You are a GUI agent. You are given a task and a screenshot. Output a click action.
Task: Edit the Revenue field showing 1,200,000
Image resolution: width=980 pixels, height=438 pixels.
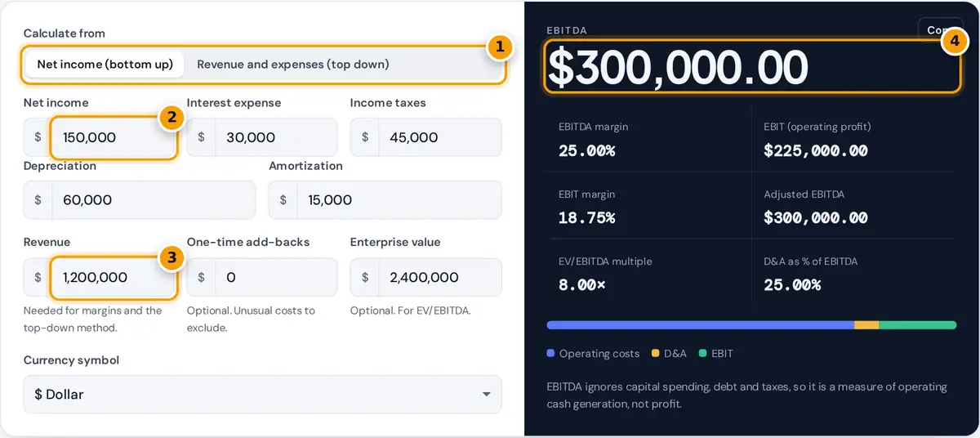(113, 277)
